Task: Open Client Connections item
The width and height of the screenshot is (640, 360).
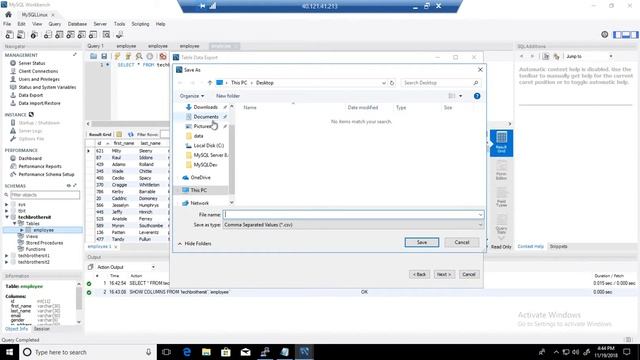Action: point(38,71)
